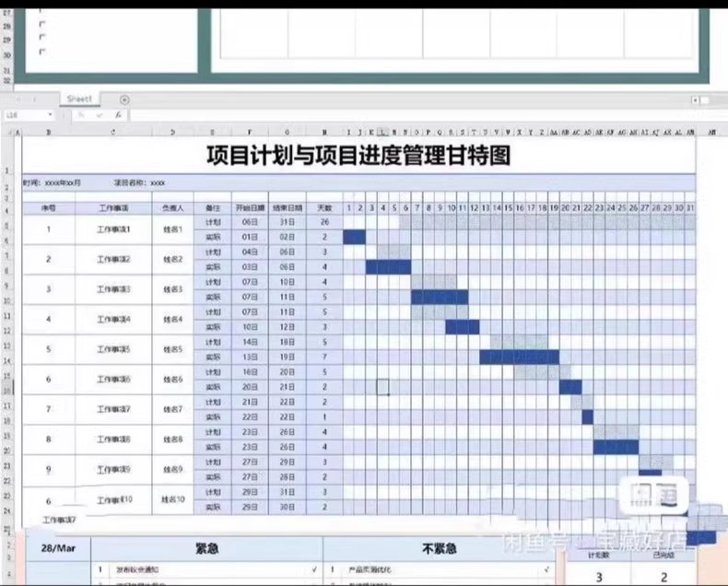Image resolution: width=728 pixels, height=586 pixels.
Task: Click task 5 blue actual bar
Action: click(x=519, y=357)
